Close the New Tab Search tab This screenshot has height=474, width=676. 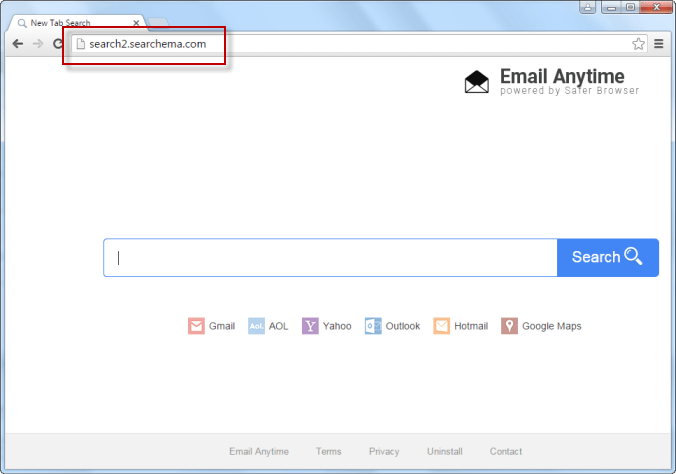pos(136,23)
